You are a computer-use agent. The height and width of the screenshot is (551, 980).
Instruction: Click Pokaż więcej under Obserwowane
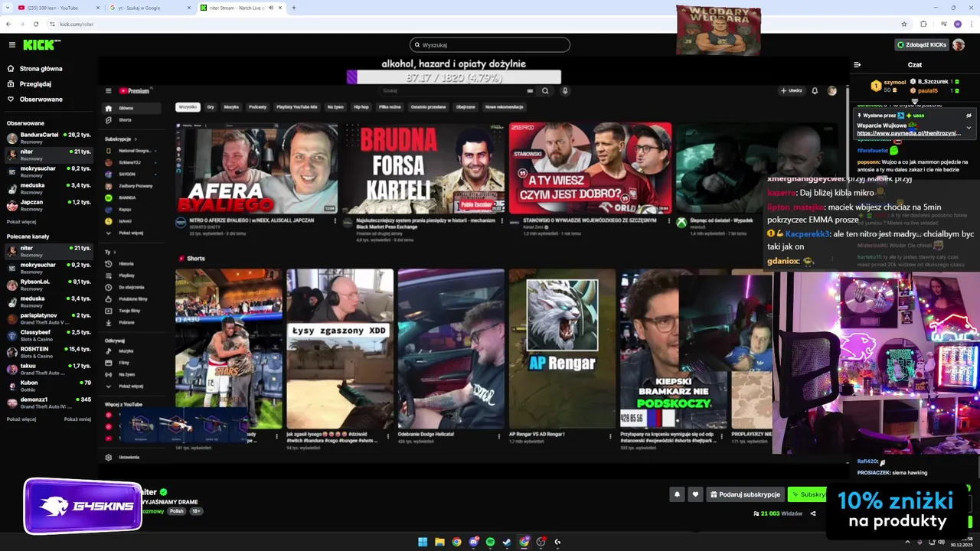[21, 222]
